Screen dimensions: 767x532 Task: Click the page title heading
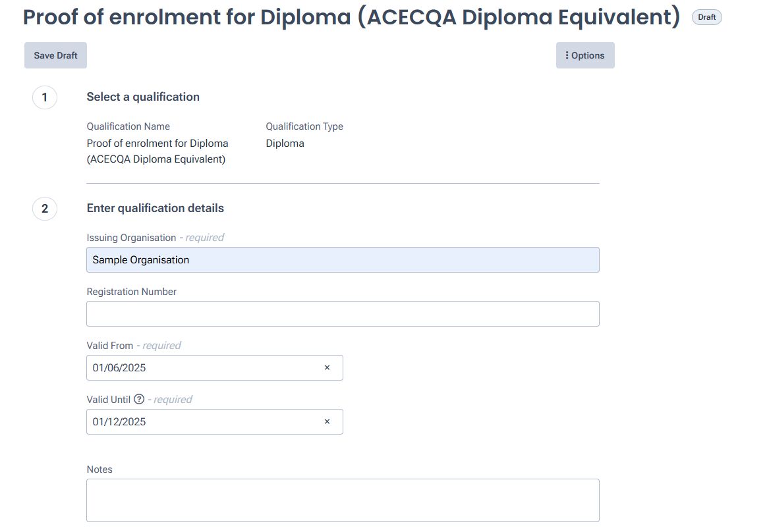[351, 17]
